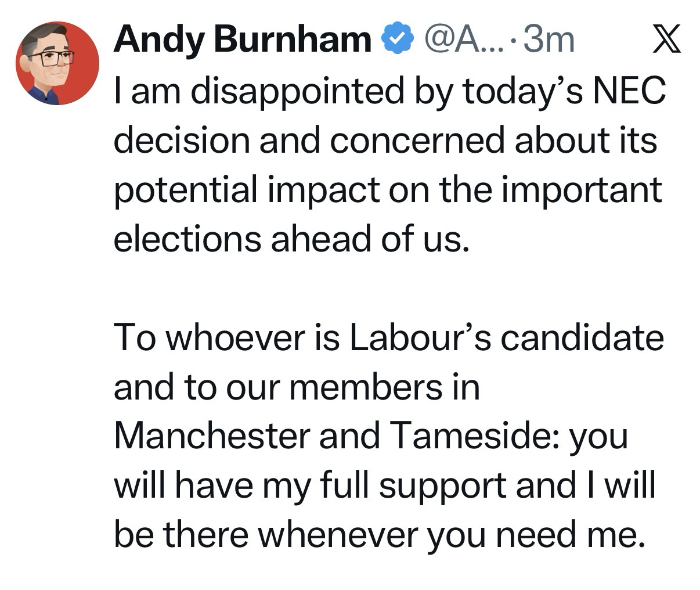Viewport: 700px width, 590px height.
Task: Click the blue verified checkmark badge
Action: (398, 41)
